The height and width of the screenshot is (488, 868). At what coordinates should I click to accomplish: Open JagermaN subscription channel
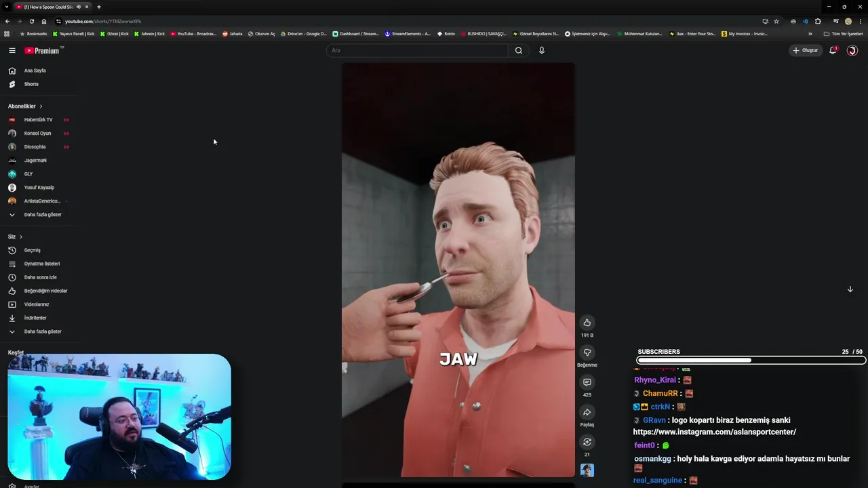tap(35, 161)
